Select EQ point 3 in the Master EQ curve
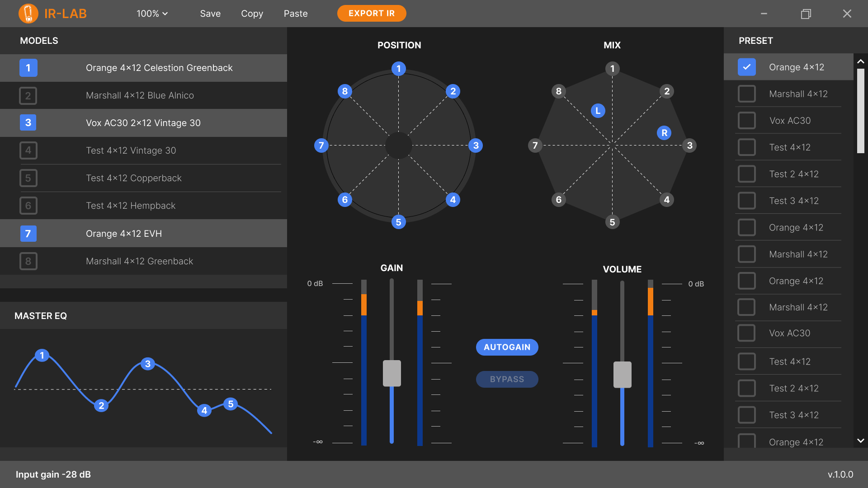Image resolution: width=868 pixels, height=488 pixels. (148, 364)
